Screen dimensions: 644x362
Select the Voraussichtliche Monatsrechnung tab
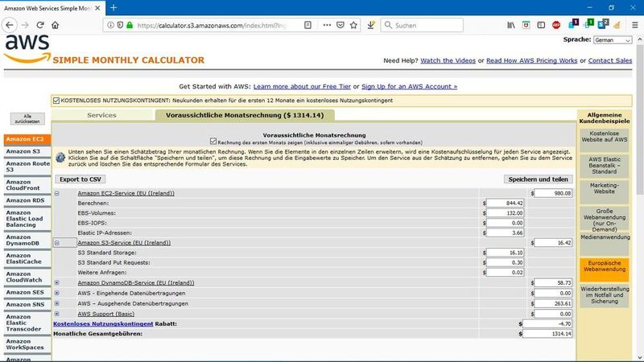(x=245, y=115)
